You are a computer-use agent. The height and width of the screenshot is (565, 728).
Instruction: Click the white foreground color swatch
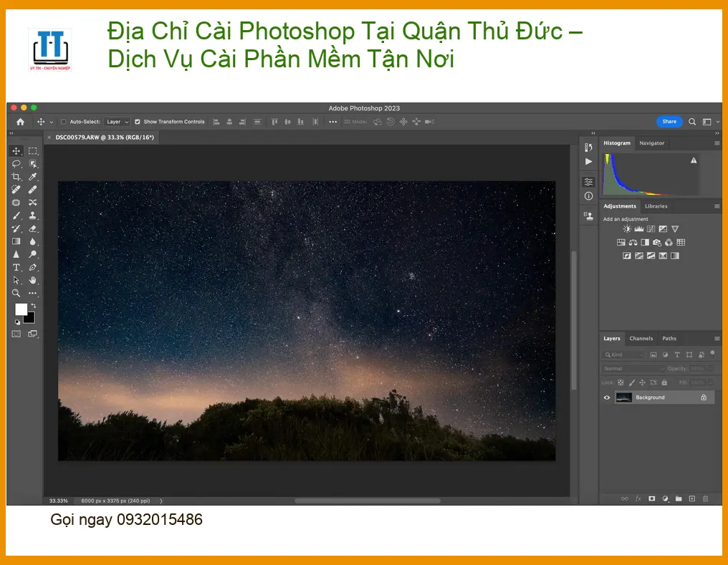pos(21,309)
